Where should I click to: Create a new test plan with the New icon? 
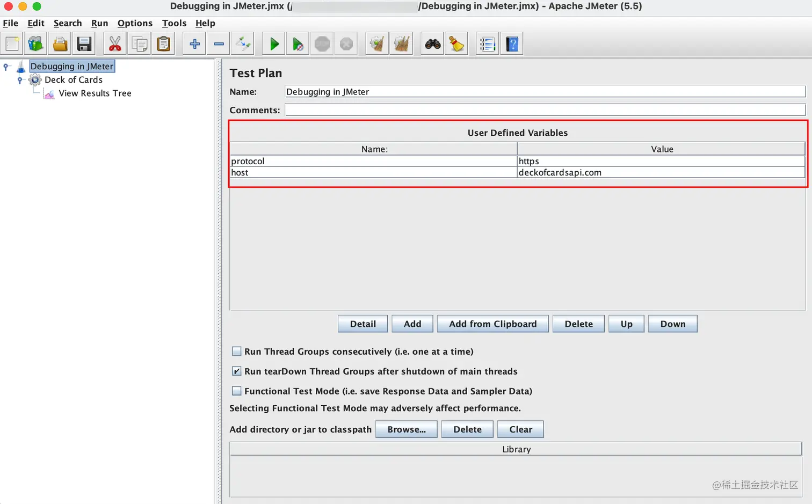(12, 44)
